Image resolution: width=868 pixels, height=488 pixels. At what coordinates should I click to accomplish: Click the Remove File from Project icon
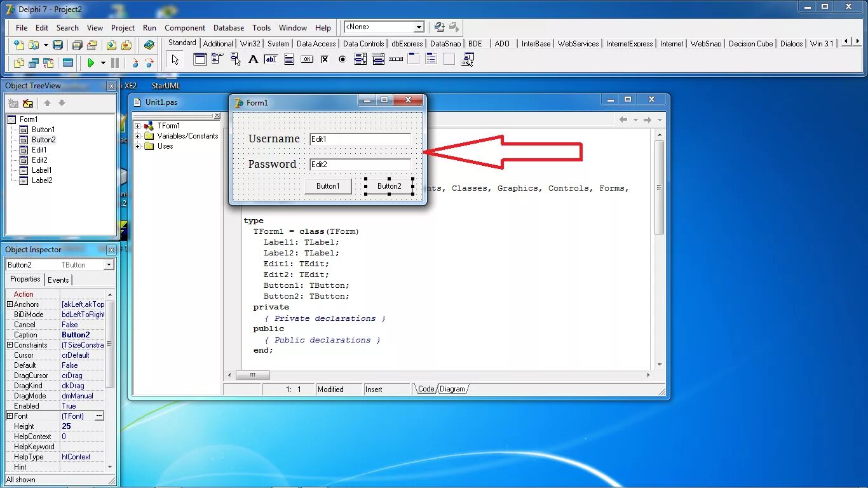126,45
